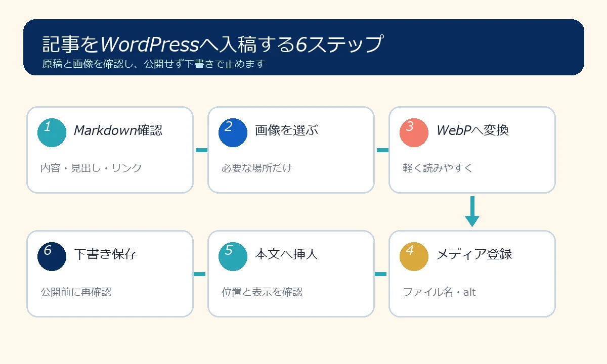Click the description '公開前に再確認'
The height and width of the screenshot is (364, 607).
[x=76, y=292]
